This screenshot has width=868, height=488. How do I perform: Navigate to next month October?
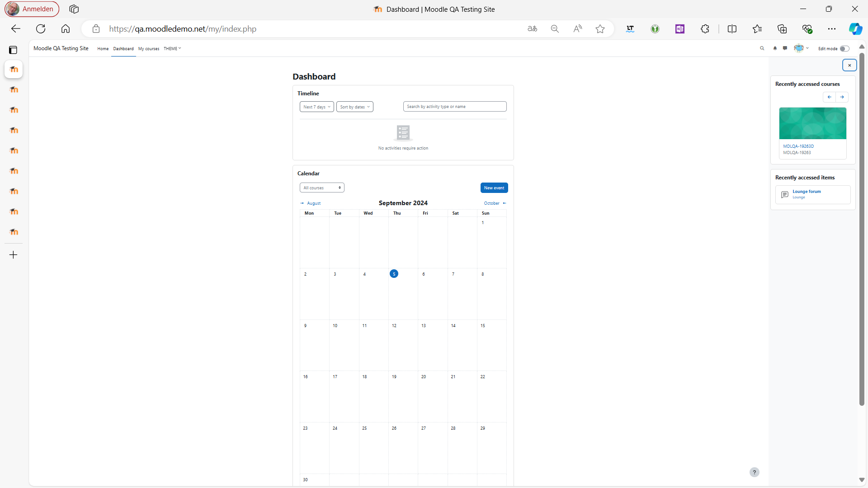click(x=495, y=203)
